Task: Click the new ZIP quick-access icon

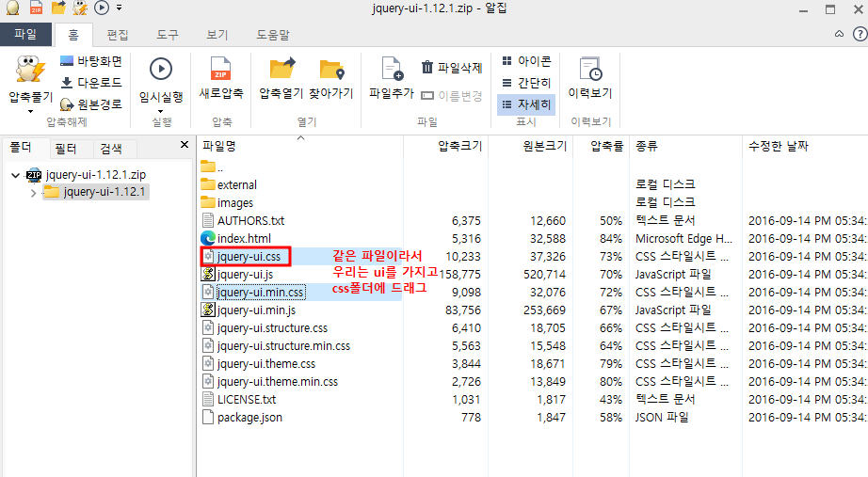Action: [x=36, y=8]
